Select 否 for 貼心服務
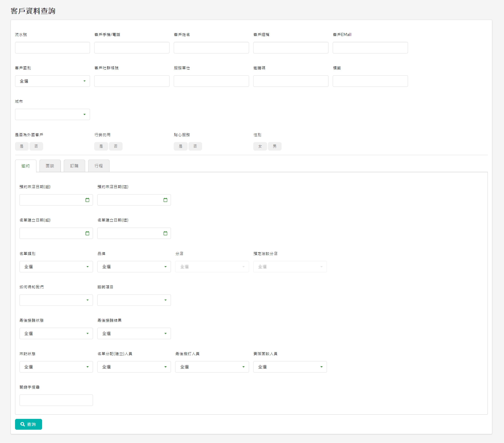The height and width of the screenshot is (443, 504). click(195, 146)
